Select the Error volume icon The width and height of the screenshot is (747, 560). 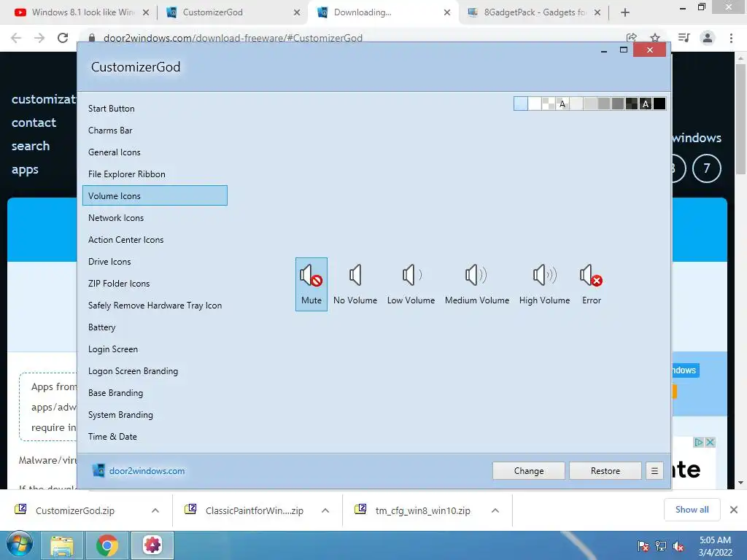click(x=591, y=284)
